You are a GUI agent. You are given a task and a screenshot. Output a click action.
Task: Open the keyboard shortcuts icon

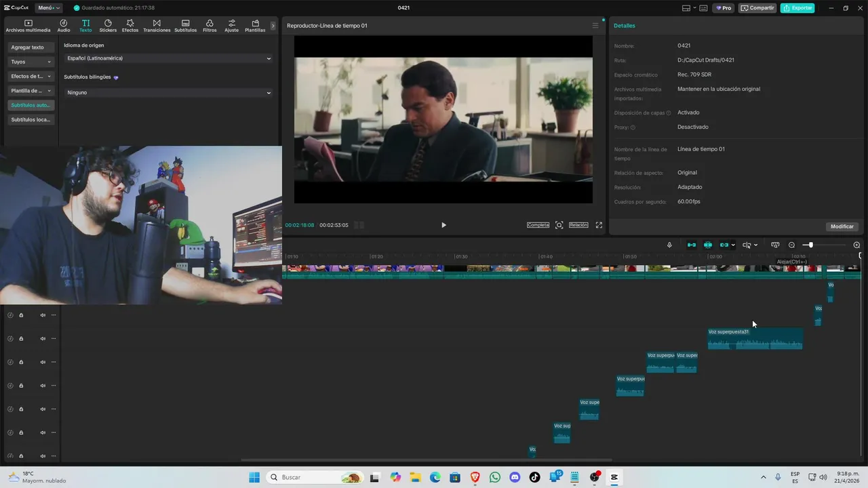pyautogui.click(x=703, y=8)
